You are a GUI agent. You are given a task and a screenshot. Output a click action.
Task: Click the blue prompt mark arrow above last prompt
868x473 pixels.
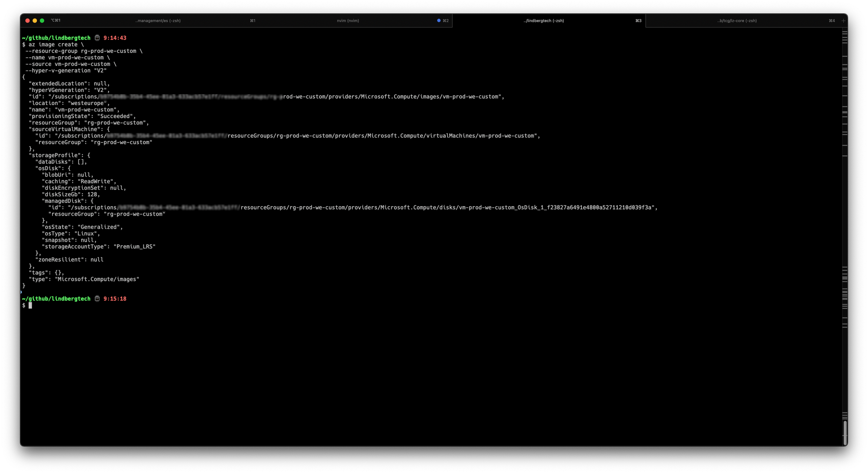pos(21,292)
